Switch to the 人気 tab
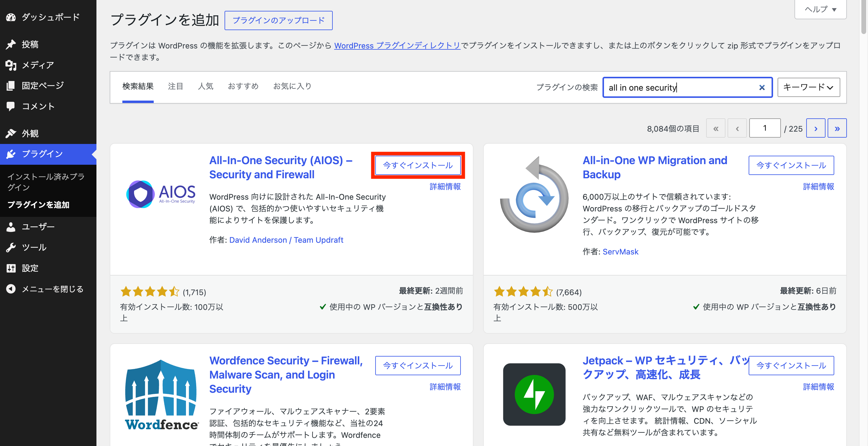The image size is (868, 446). 206,86
